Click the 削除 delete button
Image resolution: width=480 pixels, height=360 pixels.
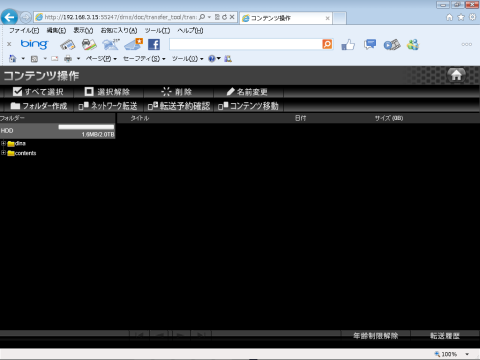(x=176, y=92)
